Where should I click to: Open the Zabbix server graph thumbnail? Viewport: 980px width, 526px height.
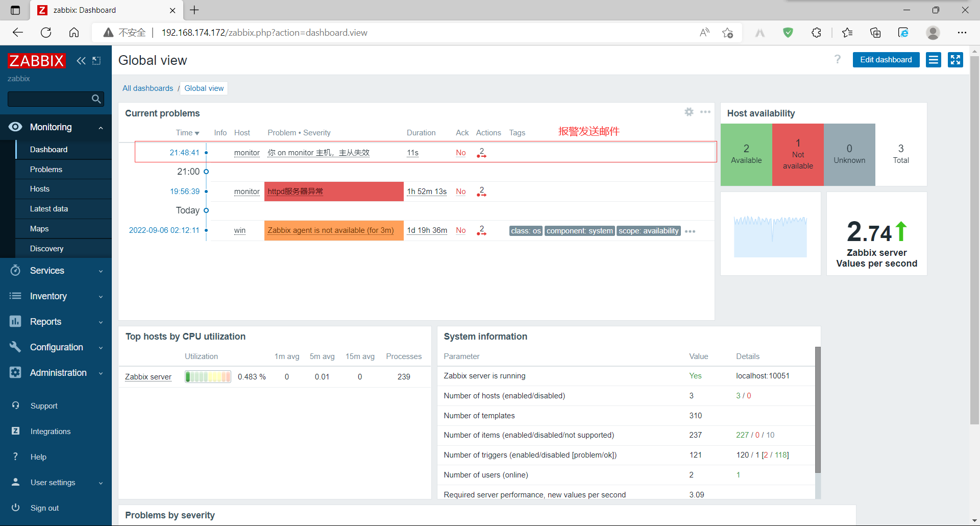770,236
